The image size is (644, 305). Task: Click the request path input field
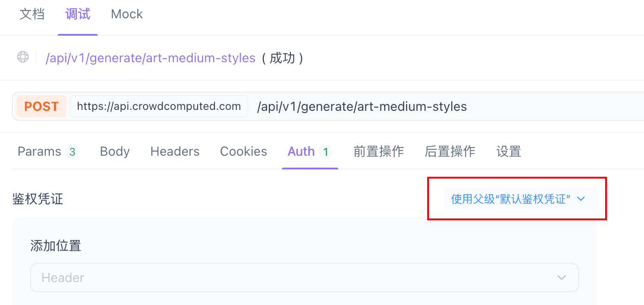[x=361, y=106]
